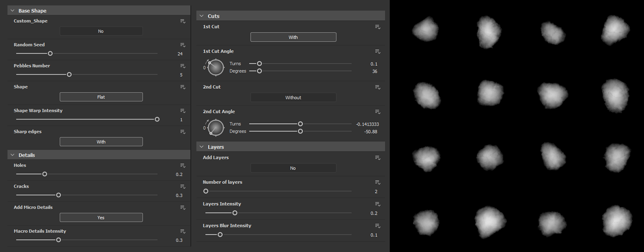Click the Cracks value 0.3
Image resolution: width=644 pixels, height=252 pixels.
[x=179, y=196]
